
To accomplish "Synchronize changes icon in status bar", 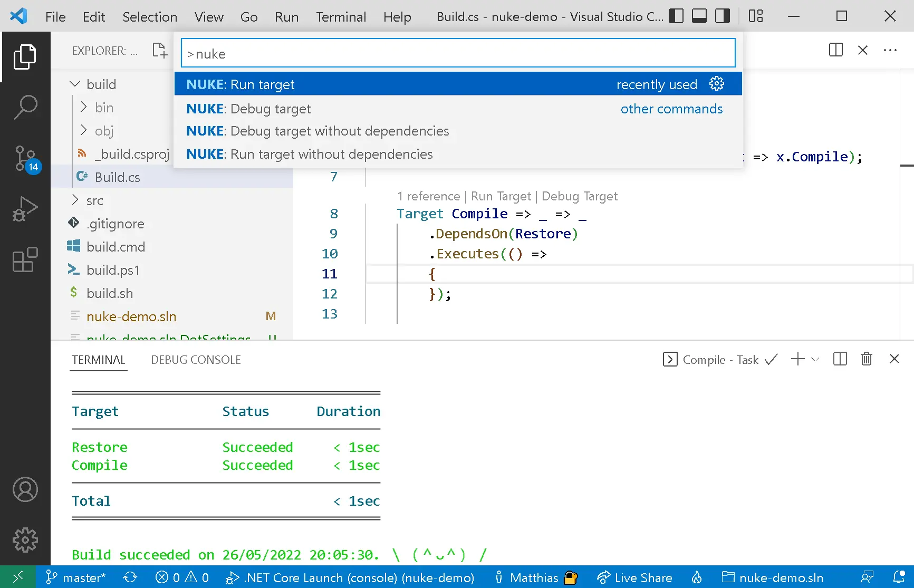I will click(x=130, y=577).
